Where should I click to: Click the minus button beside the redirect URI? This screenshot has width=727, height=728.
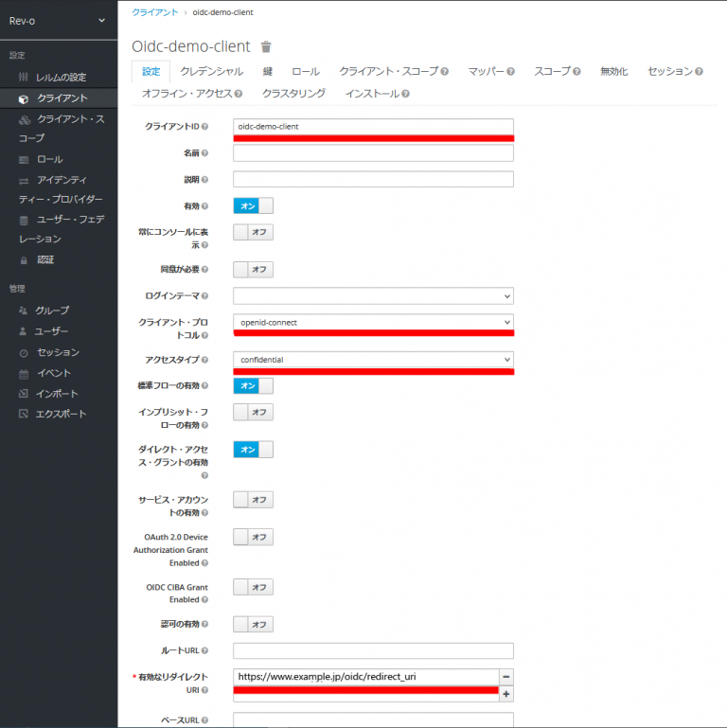pos(505,677)
